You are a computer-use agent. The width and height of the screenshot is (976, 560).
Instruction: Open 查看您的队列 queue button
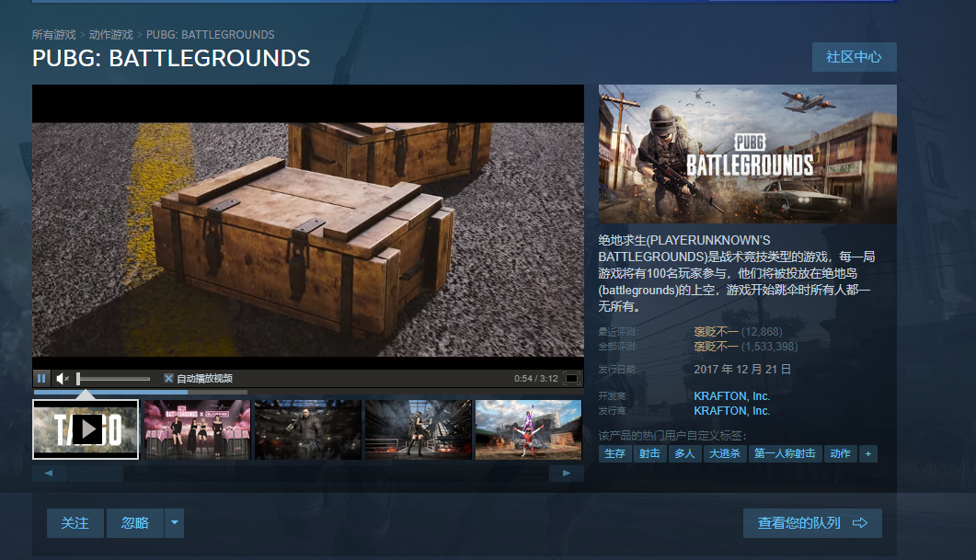(x=812, y=523)
